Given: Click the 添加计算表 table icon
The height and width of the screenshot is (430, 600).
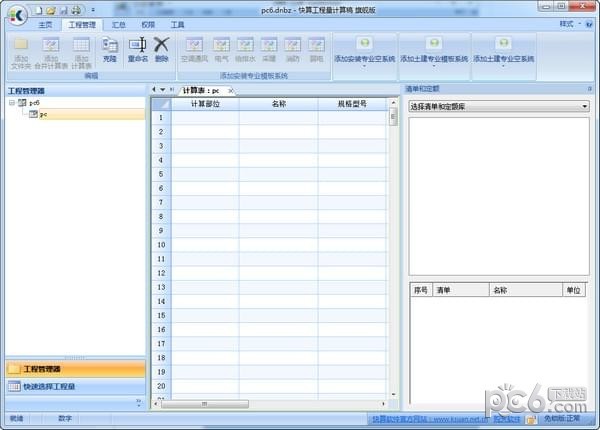Looking at the screenshot, I should pos(81,45).
